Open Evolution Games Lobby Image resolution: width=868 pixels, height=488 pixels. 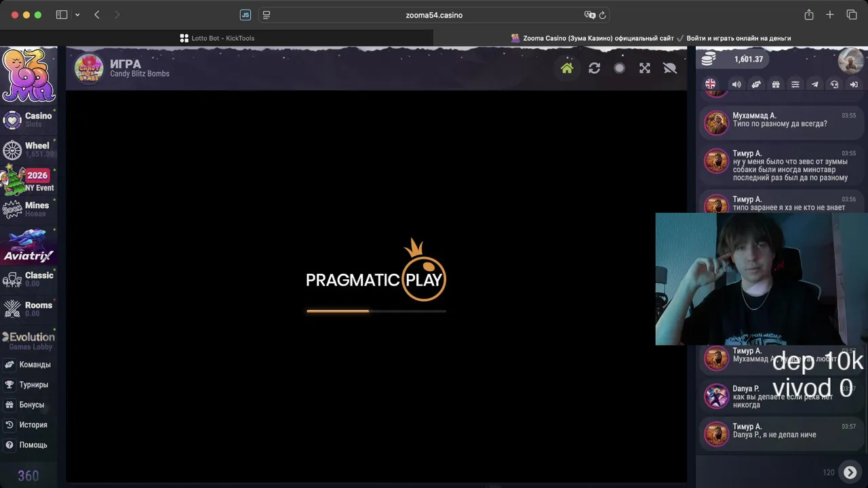[x=28, y=341]
